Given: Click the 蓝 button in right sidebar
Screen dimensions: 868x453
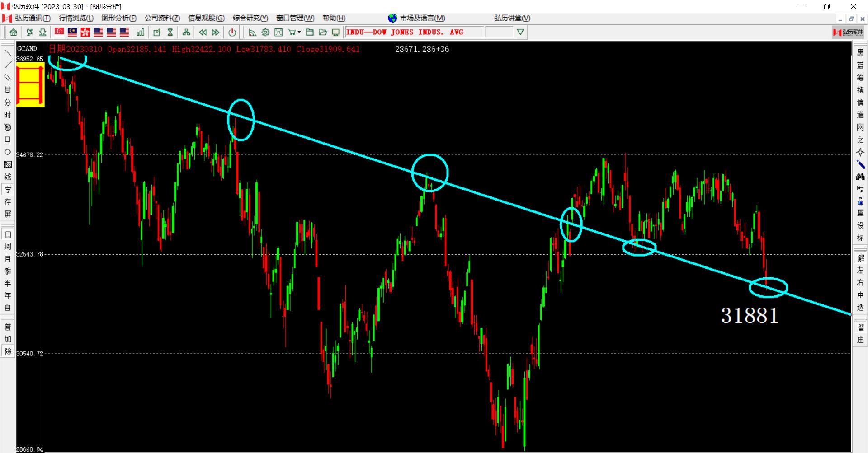Looking at the screenshot, I should tap(860, 65).
